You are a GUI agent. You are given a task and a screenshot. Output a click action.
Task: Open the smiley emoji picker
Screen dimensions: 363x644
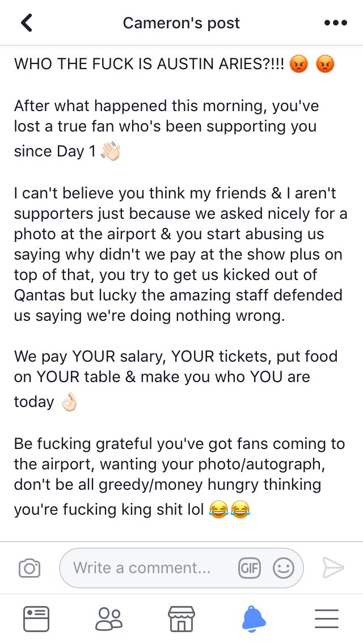click(x=283, y=567)
